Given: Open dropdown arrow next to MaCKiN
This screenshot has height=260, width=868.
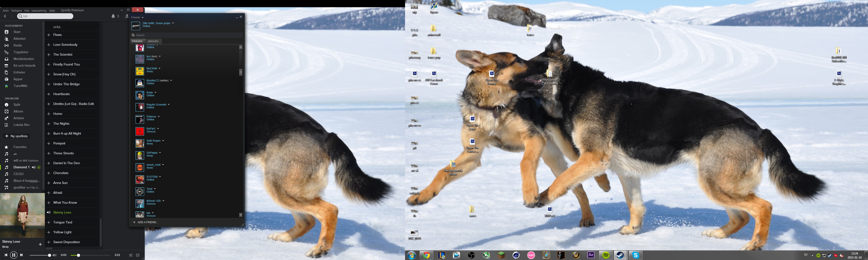Looking at the screenshot, I should click(x=159, y=69).
